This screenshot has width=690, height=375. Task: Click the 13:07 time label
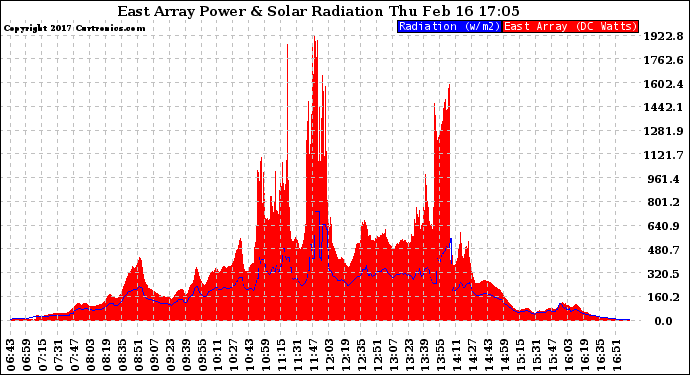(393, 355)
